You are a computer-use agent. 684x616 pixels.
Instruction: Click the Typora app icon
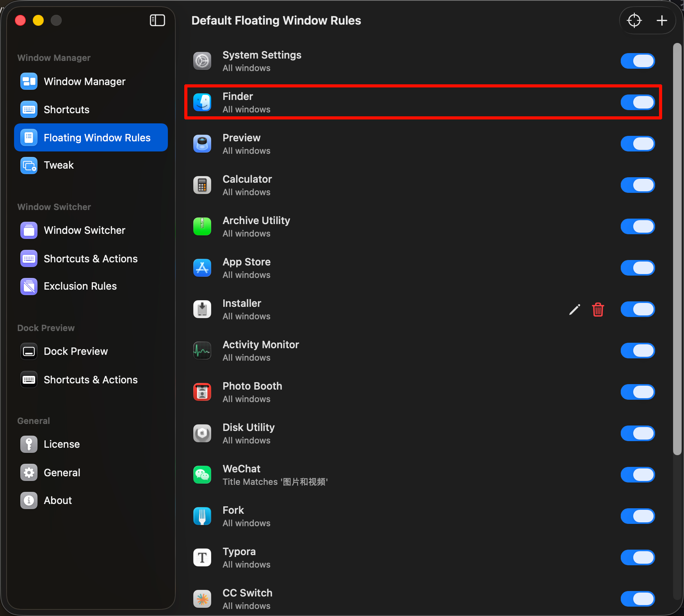[x=202, y=557]
